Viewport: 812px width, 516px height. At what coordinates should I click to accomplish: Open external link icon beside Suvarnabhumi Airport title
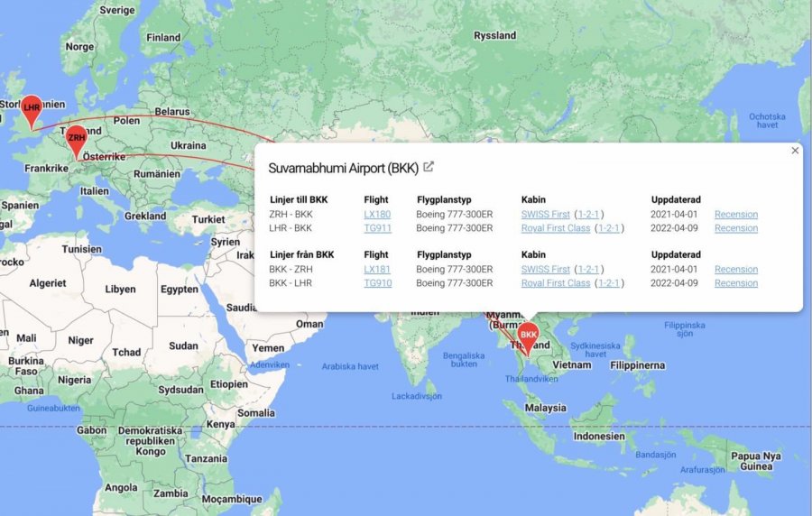pyautogui.click(x=429, y=167)
